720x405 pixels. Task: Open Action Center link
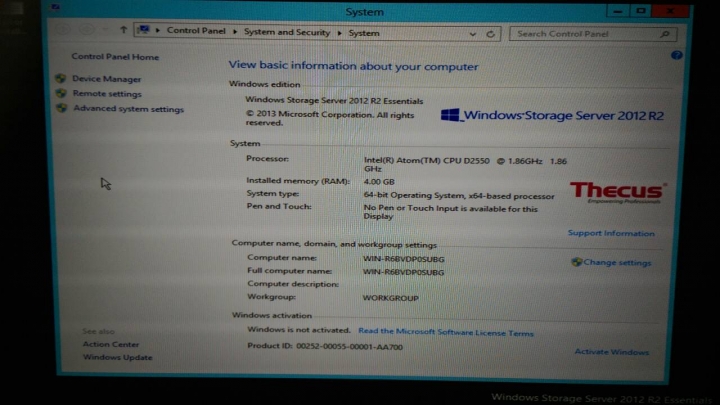click(111, 344)
